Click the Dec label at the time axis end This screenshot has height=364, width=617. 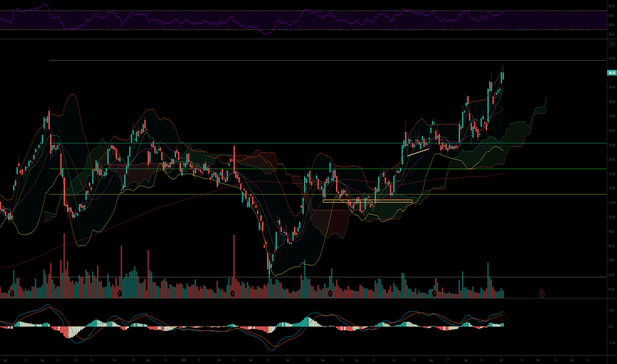[572, 359]
